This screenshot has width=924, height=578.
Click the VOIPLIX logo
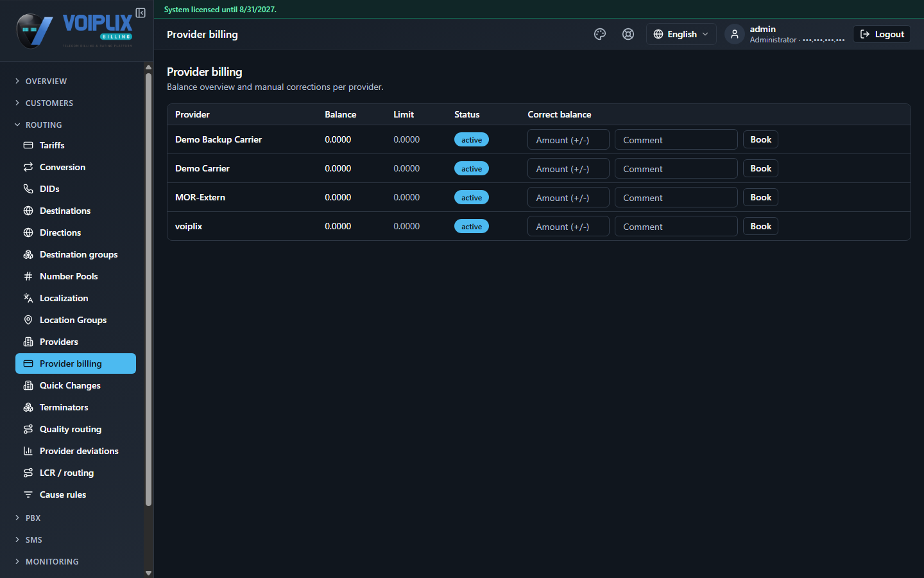[x=74, y=30]
